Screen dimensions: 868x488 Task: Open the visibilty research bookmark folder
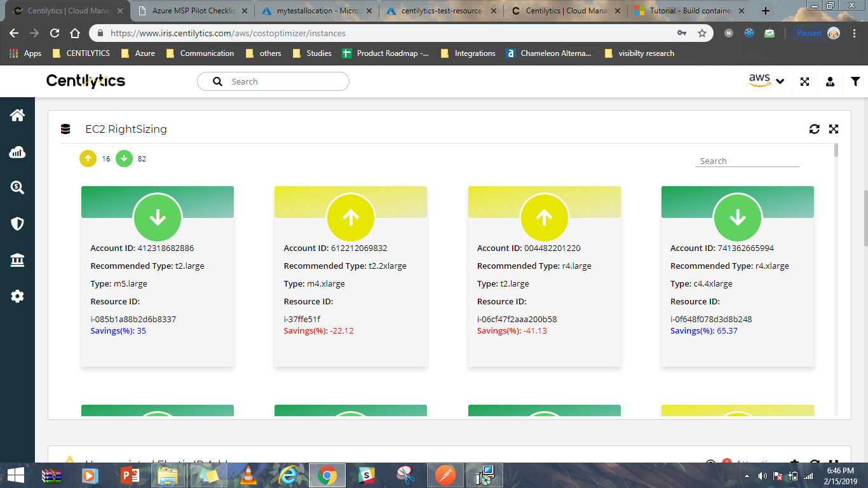click(x=639, y=53)
